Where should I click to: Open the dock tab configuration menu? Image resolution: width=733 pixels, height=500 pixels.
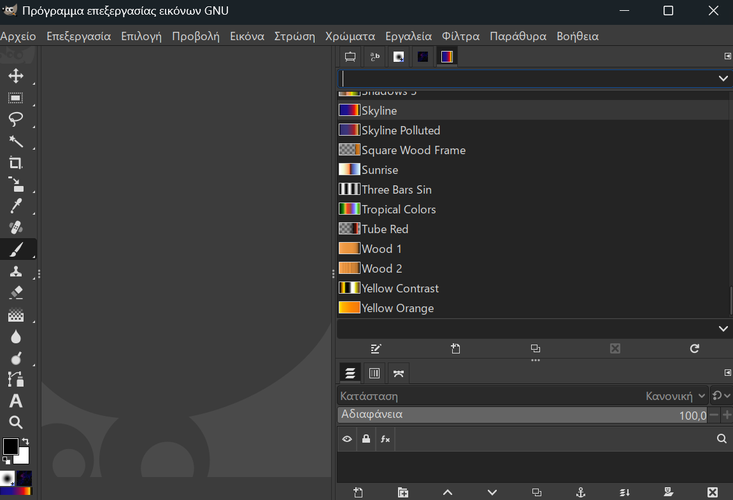726,57
